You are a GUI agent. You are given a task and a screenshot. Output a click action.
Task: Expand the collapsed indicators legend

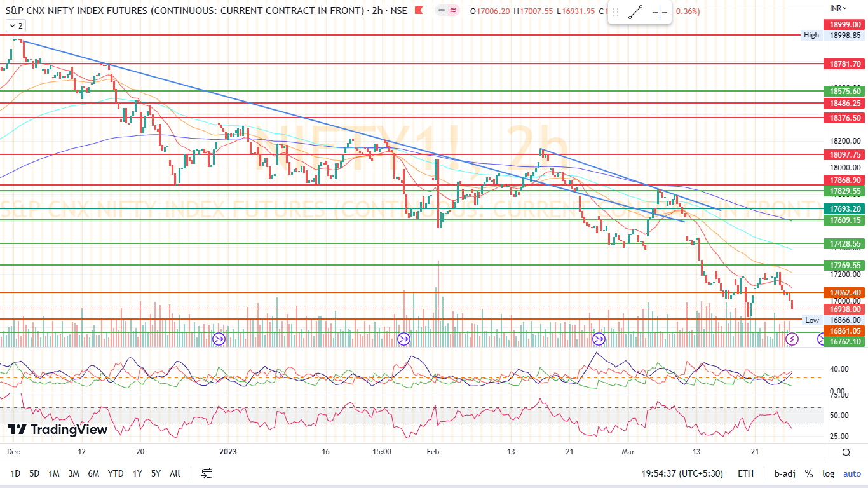(x=15, y=25)
